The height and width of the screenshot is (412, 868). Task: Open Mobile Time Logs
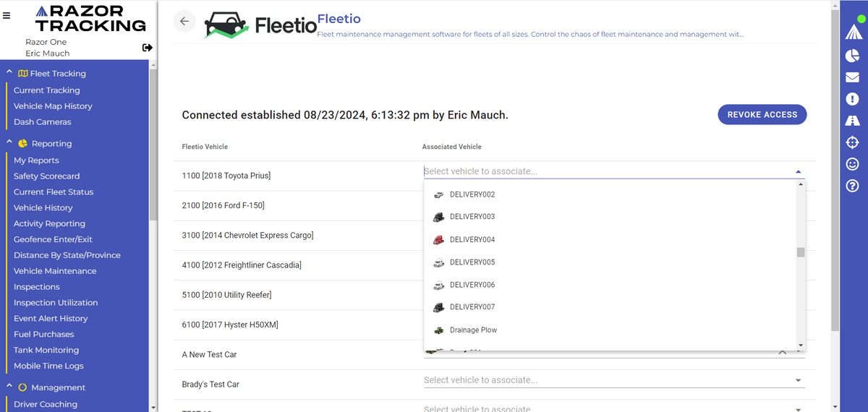[x=48, y=366]
